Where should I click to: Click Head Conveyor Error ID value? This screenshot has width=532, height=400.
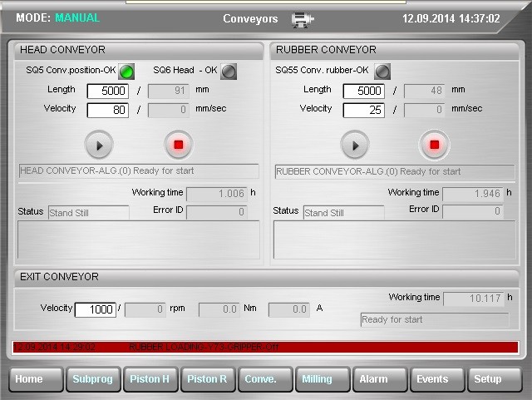point(217,212)
